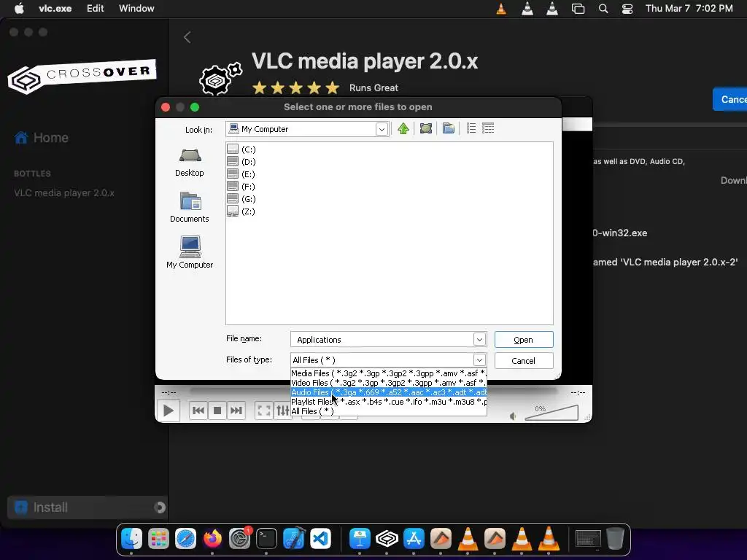Click orange VLC cone in menu bar

tap(501, 9)
